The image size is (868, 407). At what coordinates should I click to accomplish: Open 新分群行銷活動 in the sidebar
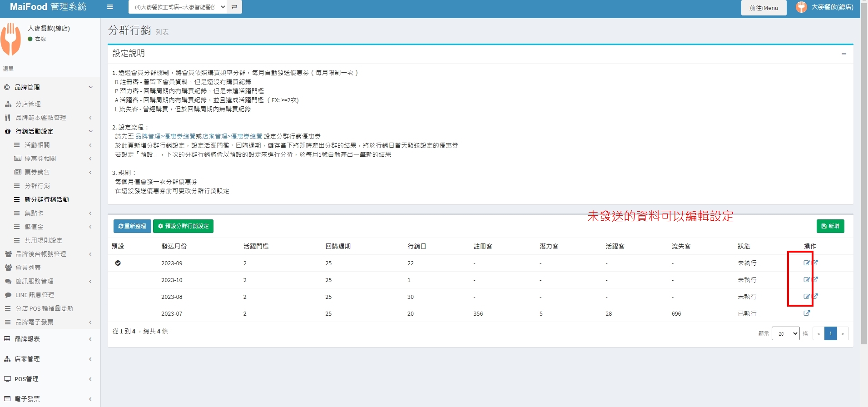coord(46,199)
